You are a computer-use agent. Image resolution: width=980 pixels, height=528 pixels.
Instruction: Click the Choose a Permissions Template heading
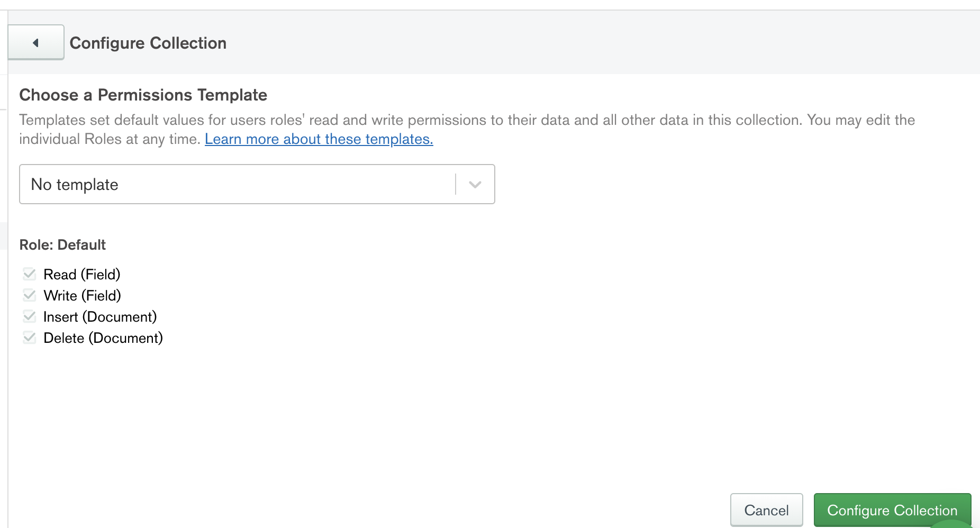[143, 95]
